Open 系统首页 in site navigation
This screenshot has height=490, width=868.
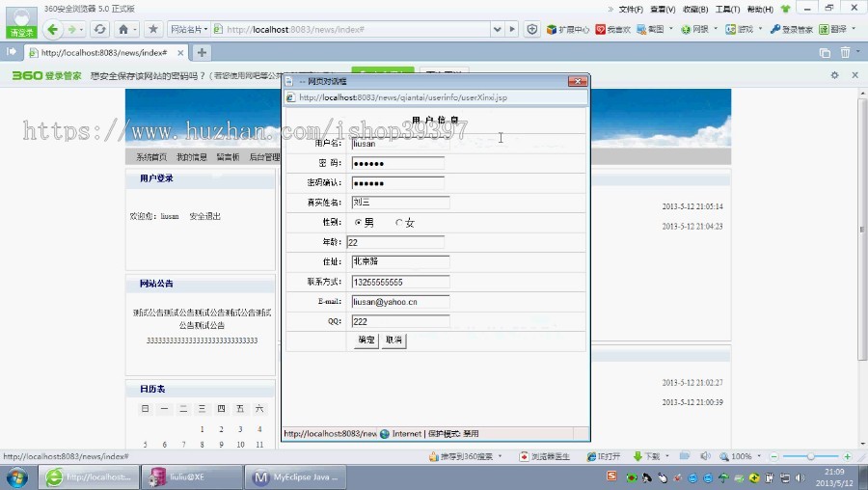pyautogui.click(x=151, y=157)
